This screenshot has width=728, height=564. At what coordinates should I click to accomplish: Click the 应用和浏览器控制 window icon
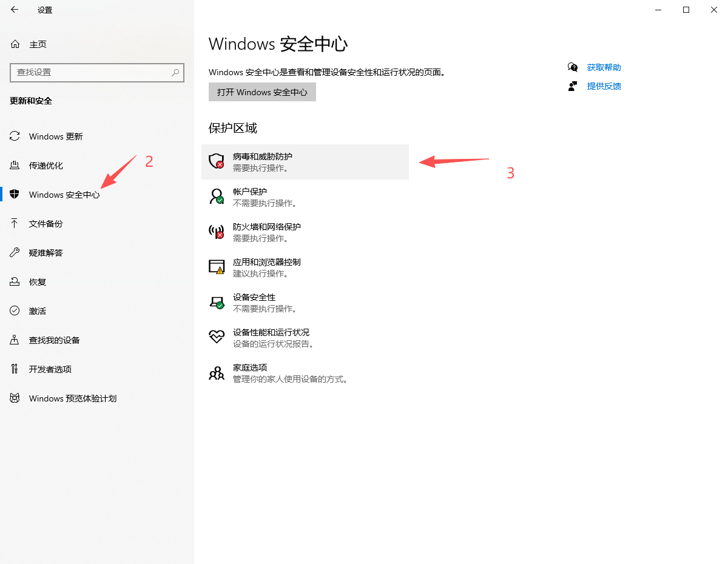click(x=217, y=266)
